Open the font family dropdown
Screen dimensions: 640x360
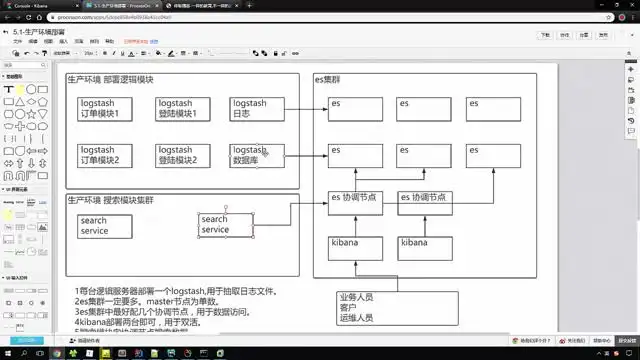tap(66, 53)
